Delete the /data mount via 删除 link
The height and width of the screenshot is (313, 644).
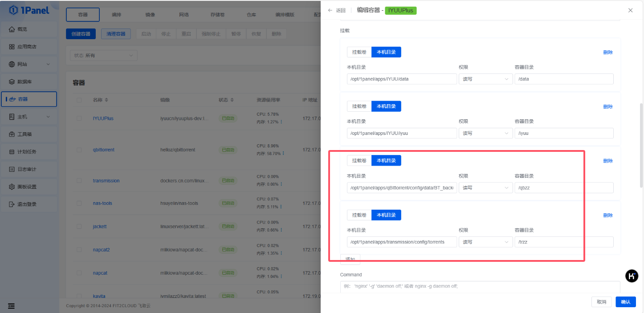point(608,52)
